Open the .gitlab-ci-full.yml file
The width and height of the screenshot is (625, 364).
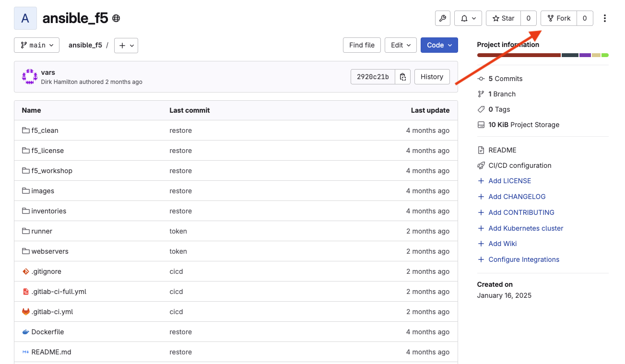tap(59, 292)
